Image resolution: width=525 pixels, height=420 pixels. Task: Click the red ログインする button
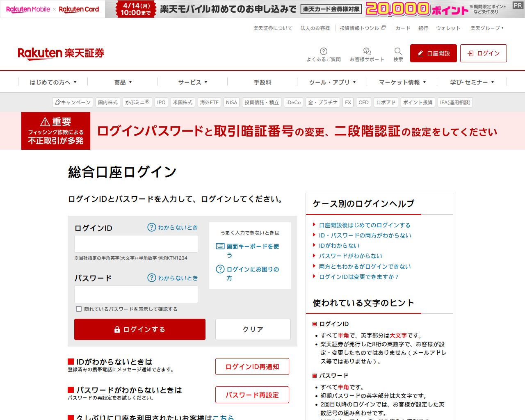(140, 329)
